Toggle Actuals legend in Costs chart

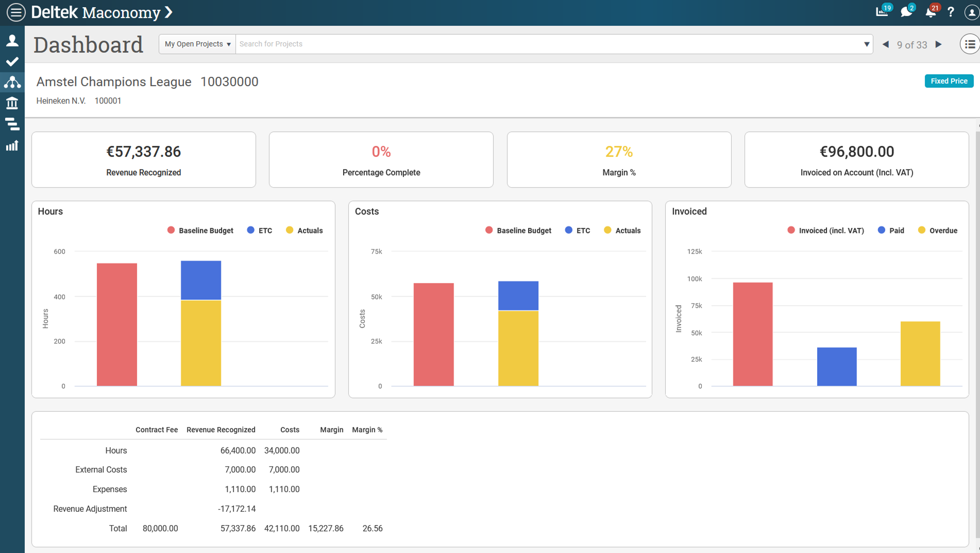click(x=622, y=230)
